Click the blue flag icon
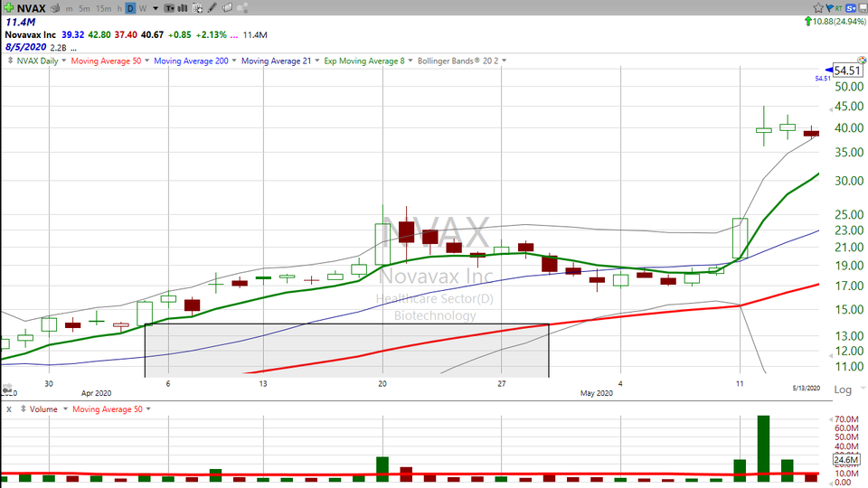This screenshot has height=488, width=868. pyautogui.click(x=828, y=7)
